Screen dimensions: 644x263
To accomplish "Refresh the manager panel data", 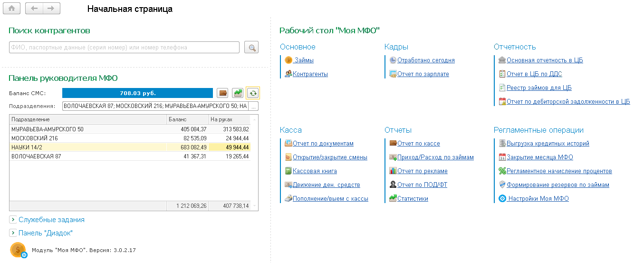I will tap(253, 93).
